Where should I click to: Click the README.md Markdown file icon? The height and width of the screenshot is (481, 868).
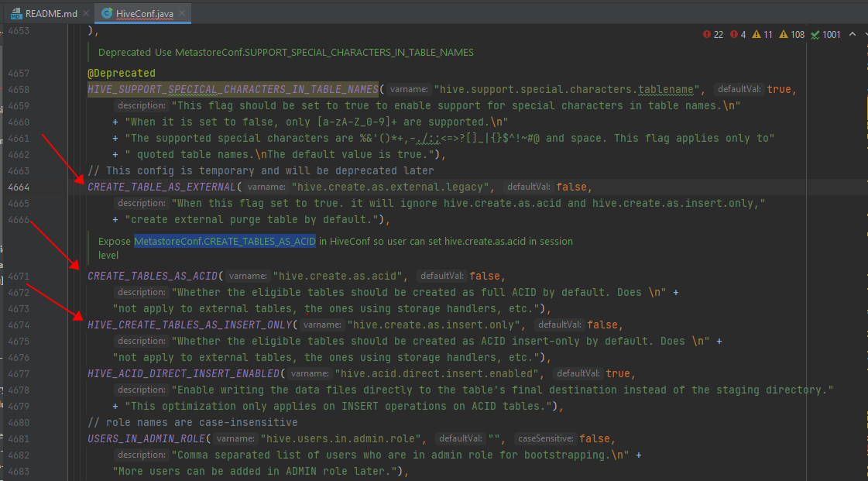click(x=15, y=13)
